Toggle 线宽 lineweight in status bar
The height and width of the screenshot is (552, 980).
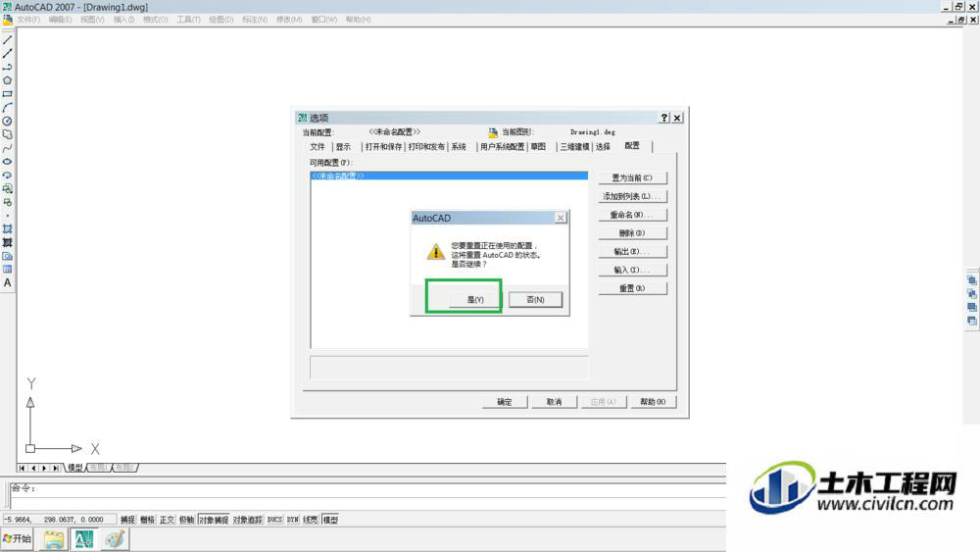(x=311, y=520)
